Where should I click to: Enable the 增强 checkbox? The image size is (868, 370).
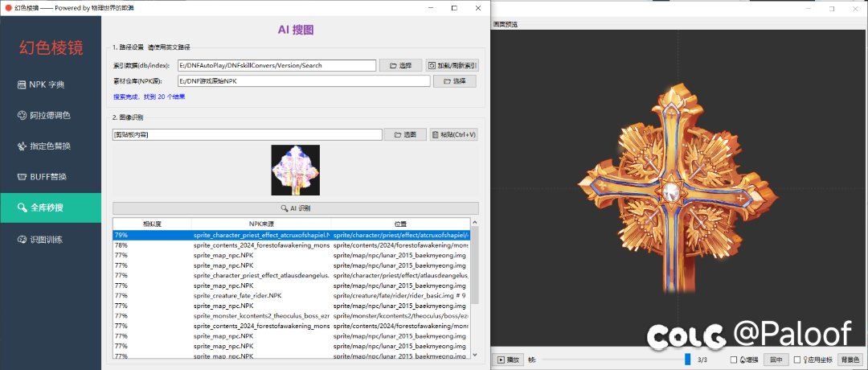tap(733, 360)
